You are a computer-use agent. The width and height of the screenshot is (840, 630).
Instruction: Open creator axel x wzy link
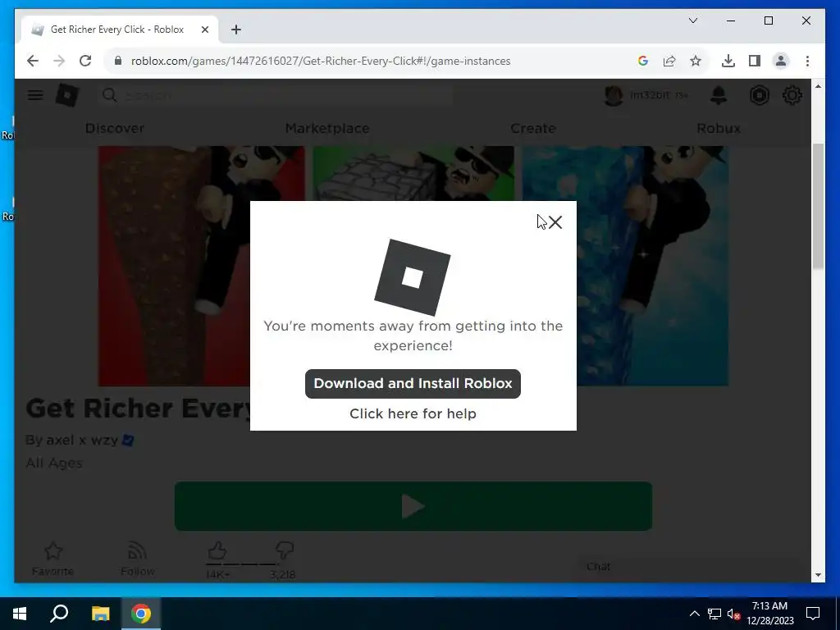pos(82,440)
